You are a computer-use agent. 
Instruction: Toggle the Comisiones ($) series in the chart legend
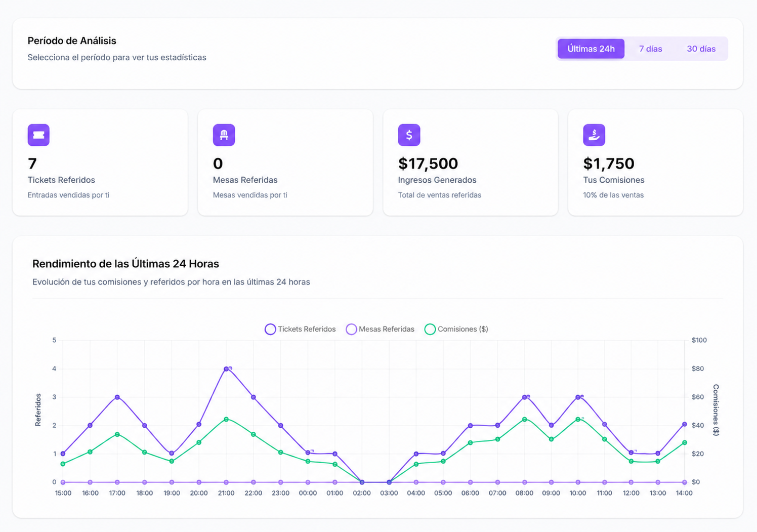coord(456,329)
